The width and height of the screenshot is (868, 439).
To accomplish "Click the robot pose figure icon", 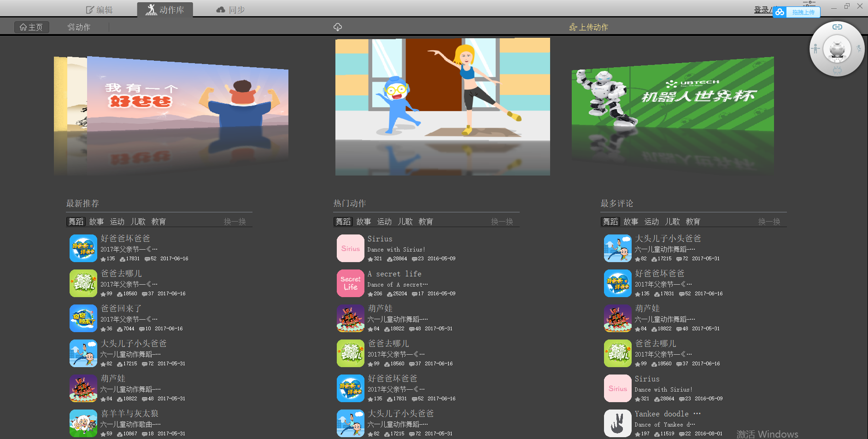I will (815, 48).
